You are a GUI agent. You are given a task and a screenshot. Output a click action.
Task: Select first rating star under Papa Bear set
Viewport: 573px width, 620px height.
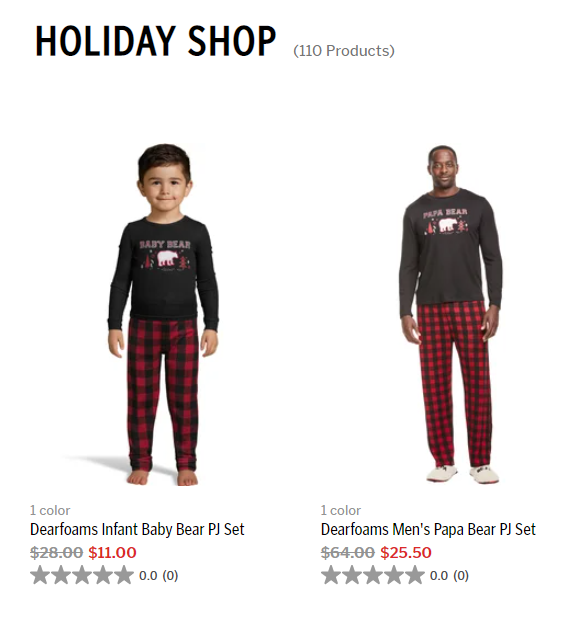point(331,575)
